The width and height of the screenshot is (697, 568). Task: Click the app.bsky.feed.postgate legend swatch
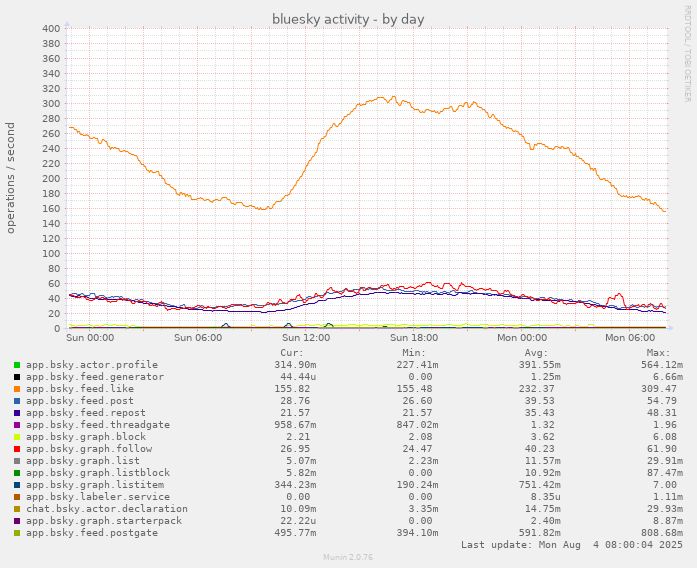(x=17, y=533)
